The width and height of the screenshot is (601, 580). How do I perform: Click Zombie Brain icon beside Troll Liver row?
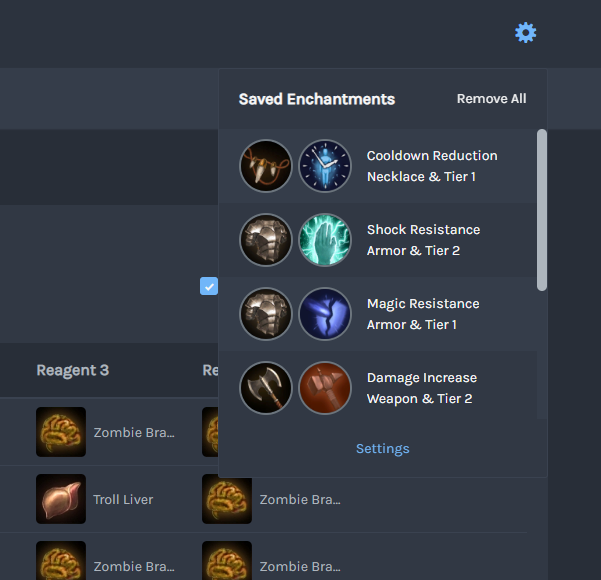pos(227,499)
